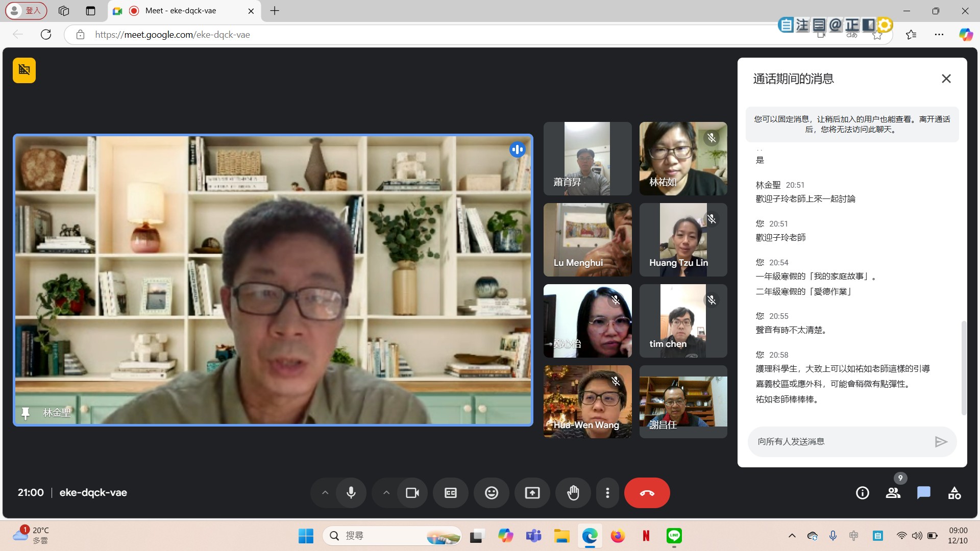Image resolution: width=980 pixels, height=551 pixels.
Task: Leave the call with the red hang-up button
Action: click(x=647, y=493)
